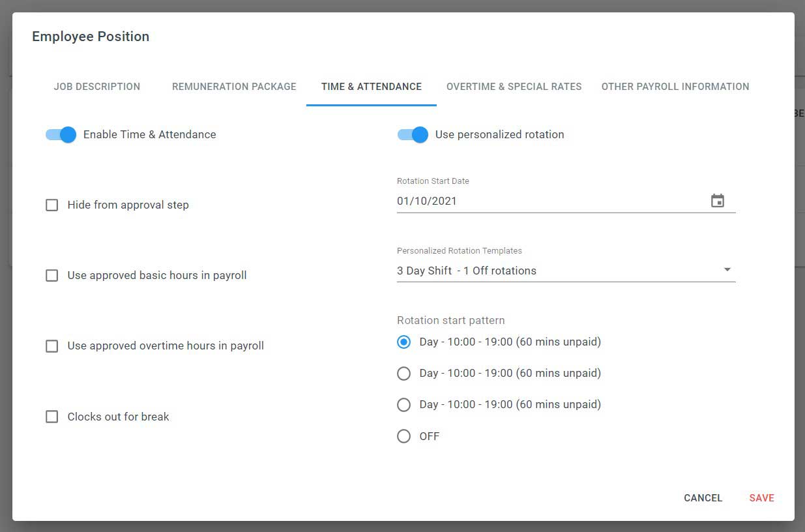Choose the Day radio option directly above OFF
The width and height of the screenshot is (805, 532).
point(404,404)
